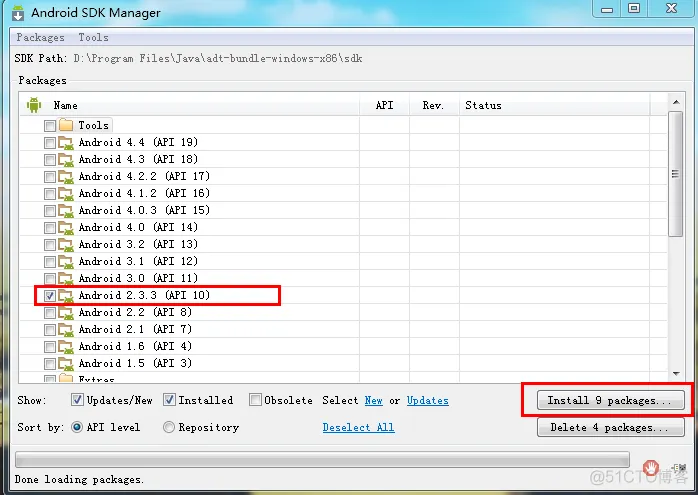Viewport: 698px width, 495px height.
Task: Click the Android 4.1.2 (API 16) platform icon
Action: pos(66,194)
